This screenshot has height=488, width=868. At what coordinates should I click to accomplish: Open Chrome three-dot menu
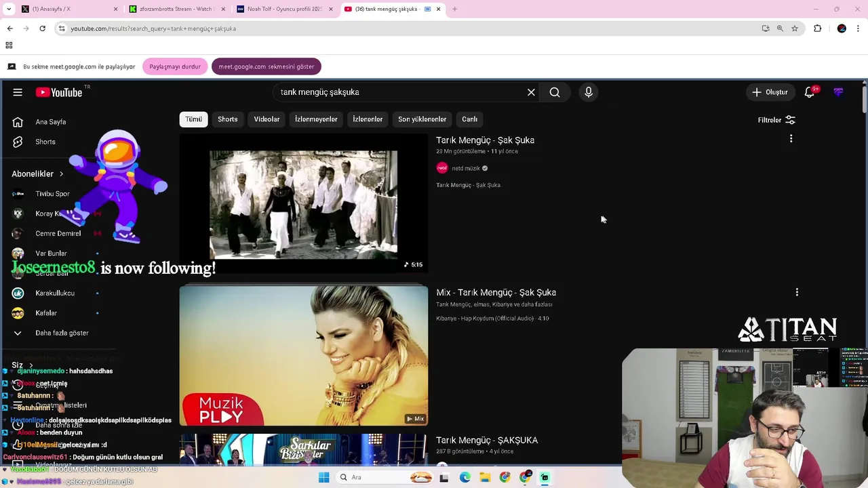859,28
